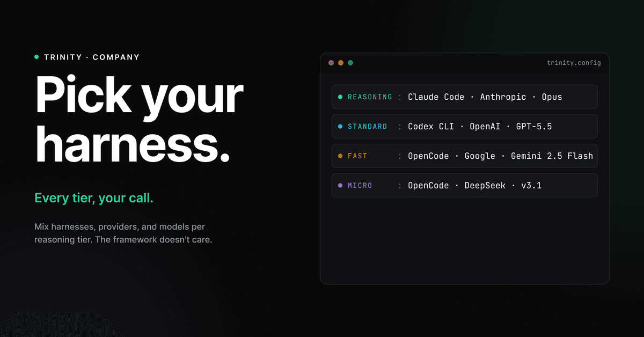This screenshot has height=337, width=644.
Task: Click 'OpenCode · Google · Gemini 2.5 Flash' value
Action: click(x=500, y=156)
